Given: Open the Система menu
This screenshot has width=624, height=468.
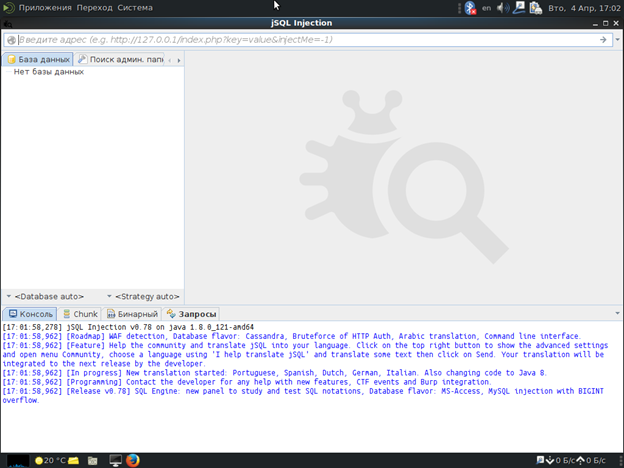Looking at the screenshot, I should pos(136,7).
